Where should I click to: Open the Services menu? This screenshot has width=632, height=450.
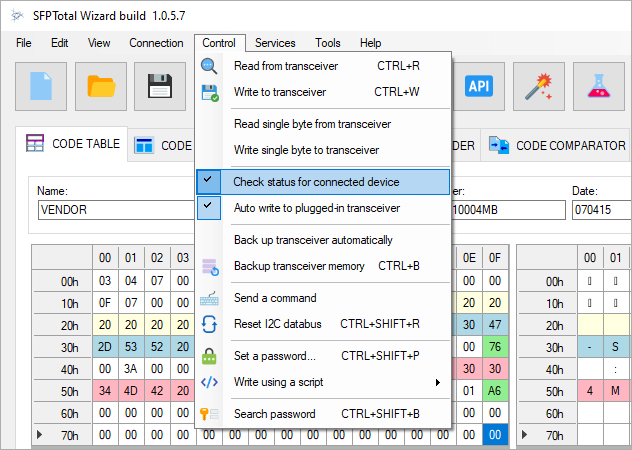275,43
